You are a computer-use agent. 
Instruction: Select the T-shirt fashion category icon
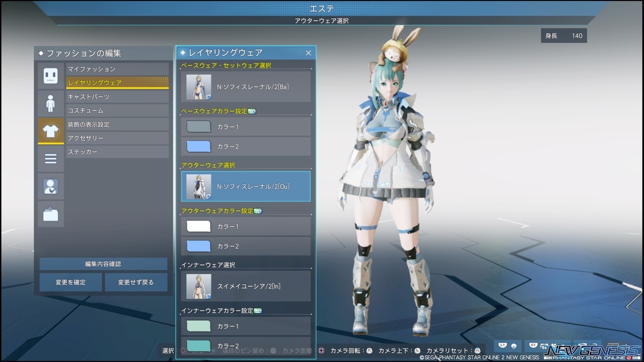(x=51, y=131)
